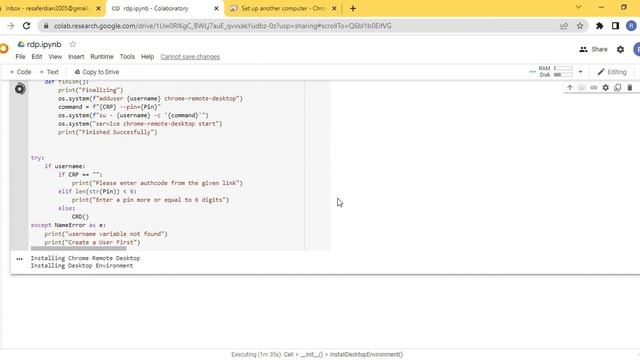640x360 pixels.
Task: Mirror cell in tab icon
Action: pos(618,87)
